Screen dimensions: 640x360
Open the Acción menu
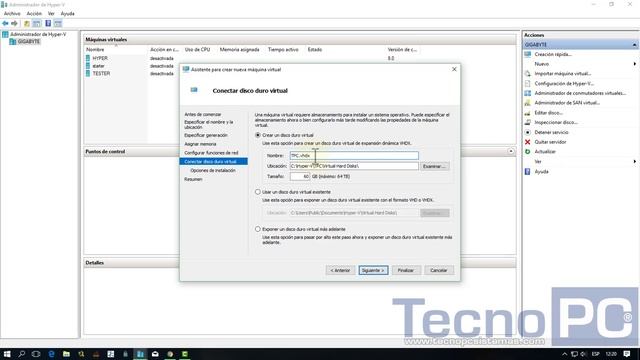click(34, 13)
